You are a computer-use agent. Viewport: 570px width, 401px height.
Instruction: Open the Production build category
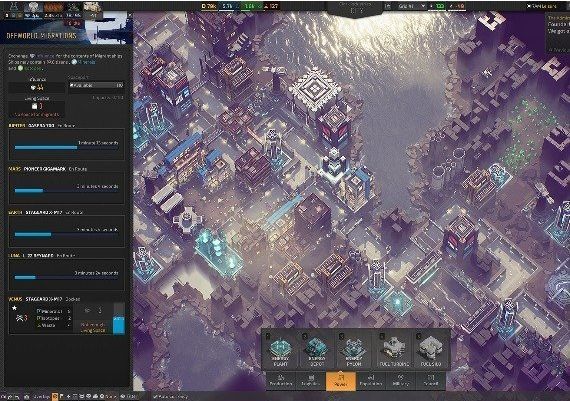coord(281,380)
